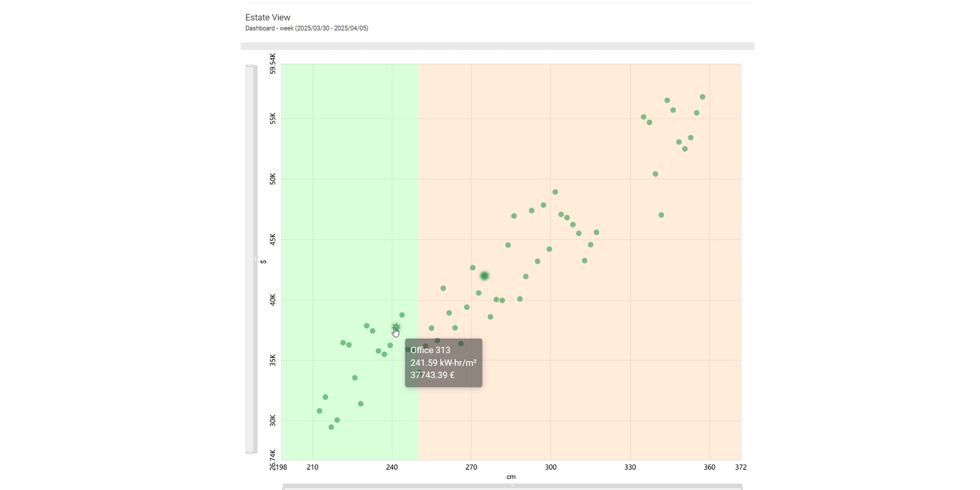Screen dimensions: 980x490
Task: Click the 59.54K maximum label on the y-axis
Action: click(x=272, y=64)
